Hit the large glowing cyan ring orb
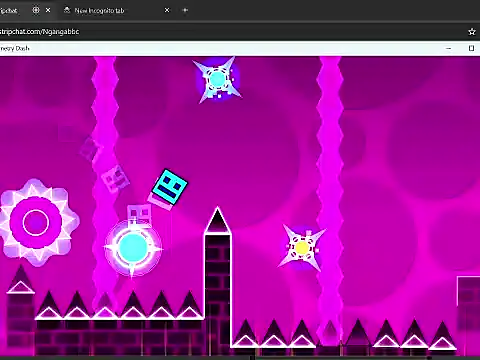The image size is (480, 360). [x=133, y=248]
